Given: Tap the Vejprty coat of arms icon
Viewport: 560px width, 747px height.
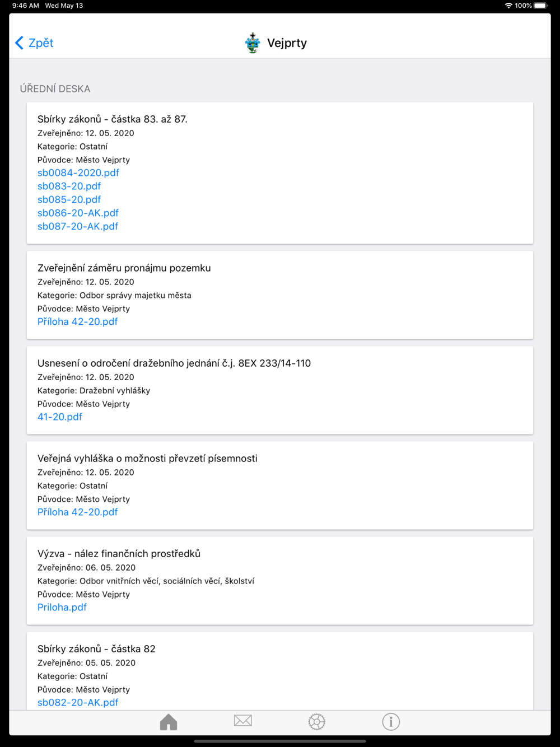Looking at the screenshot, I should tap(253, 43).
